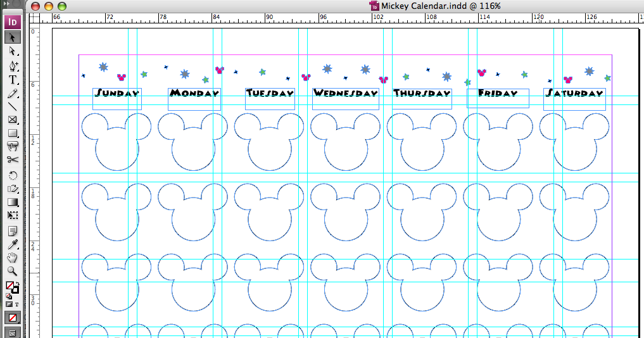
Task: Select the Gradient Swatch tool
Action: 12,202
